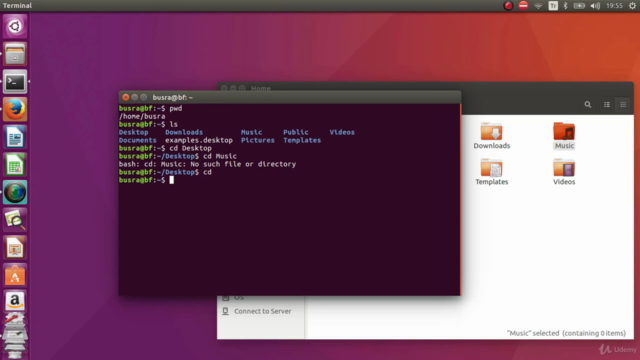Click the terminal title bar busra@bf: ~
640x360 pixels.
tap(289, 97)
